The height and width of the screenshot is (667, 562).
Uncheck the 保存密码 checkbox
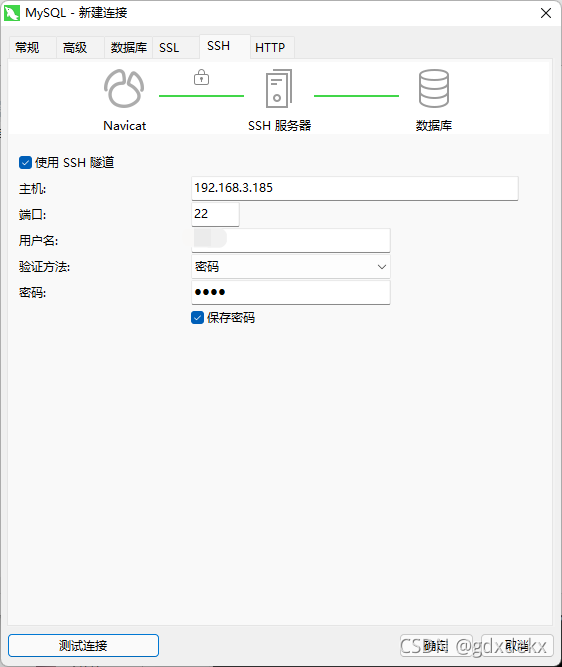197,318
